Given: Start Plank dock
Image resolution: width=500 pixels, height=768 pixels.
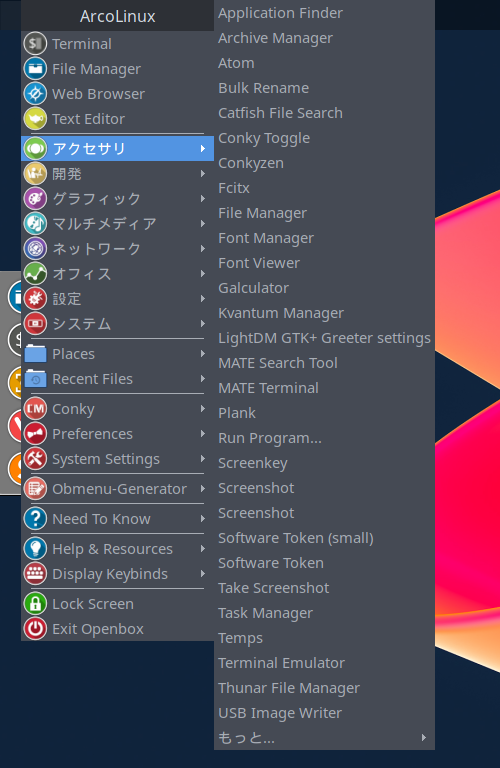Looking at the screenshot, I should click(324, 412).
